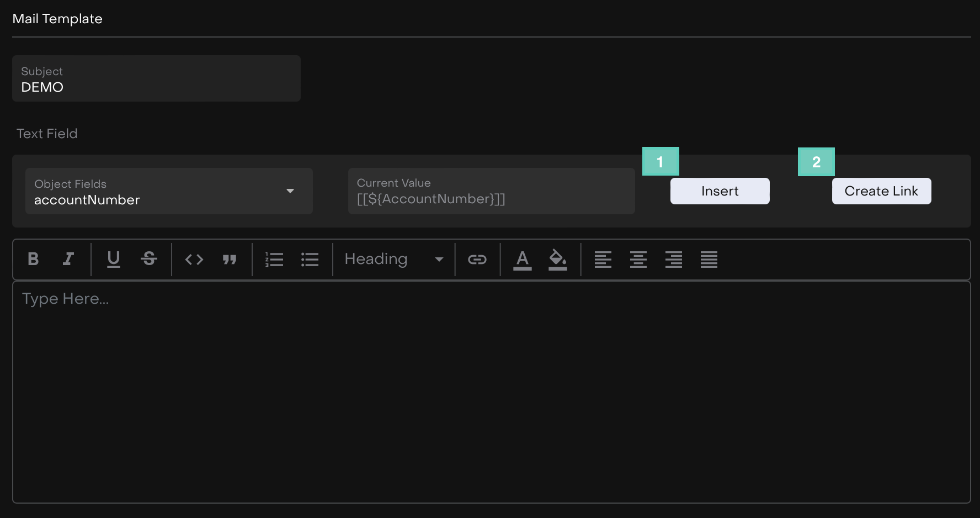Create a numbered list

[x=274, y=259]
